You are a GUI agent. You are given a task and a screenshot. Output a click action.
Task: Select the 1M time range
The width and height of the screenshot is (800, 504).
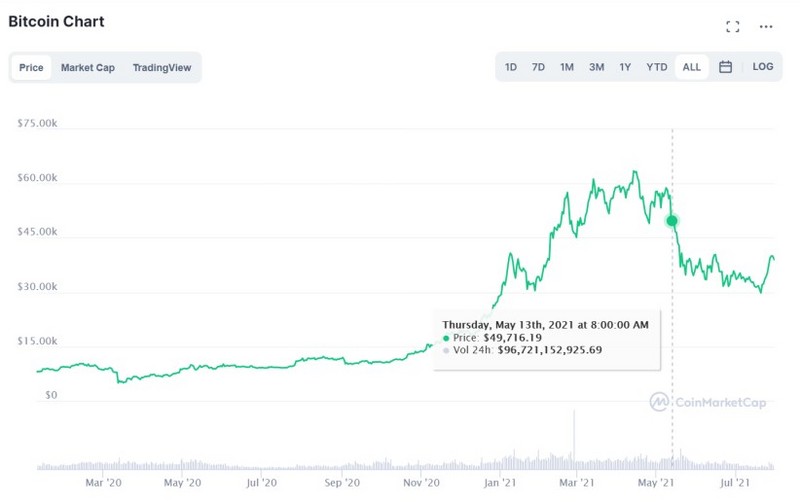click(x=567, y=67)
